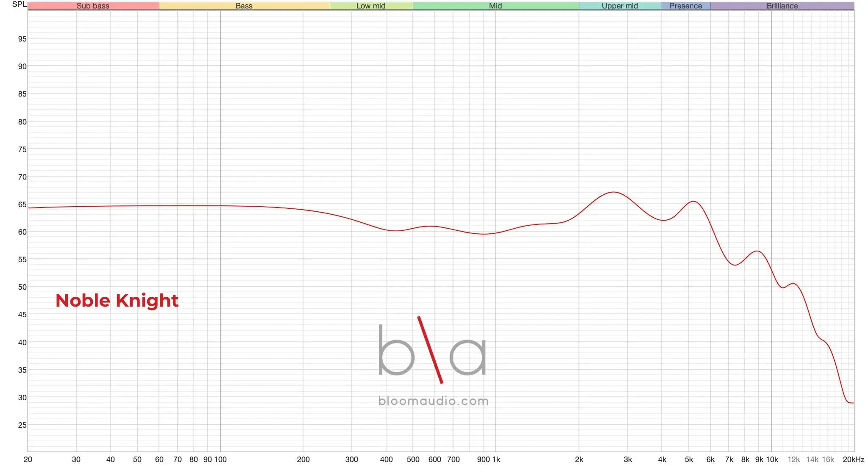Click the Upper mid frequency band label
The image size is (868, 465).
point(620,6)
